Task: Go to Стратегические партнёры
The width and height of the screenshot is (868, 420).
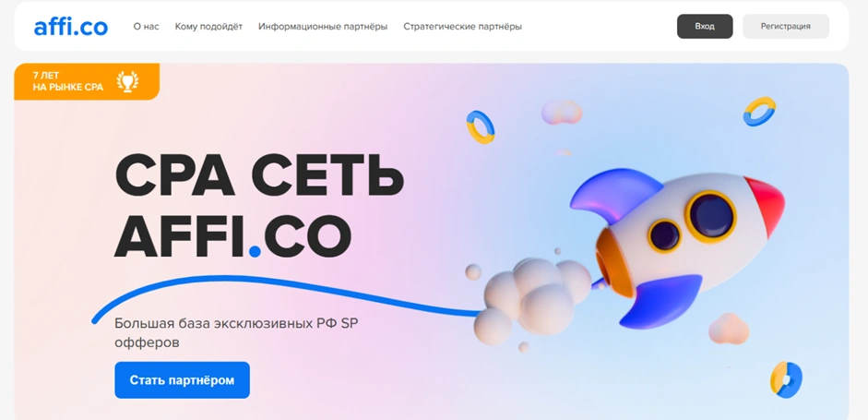Action: point(462,27)
